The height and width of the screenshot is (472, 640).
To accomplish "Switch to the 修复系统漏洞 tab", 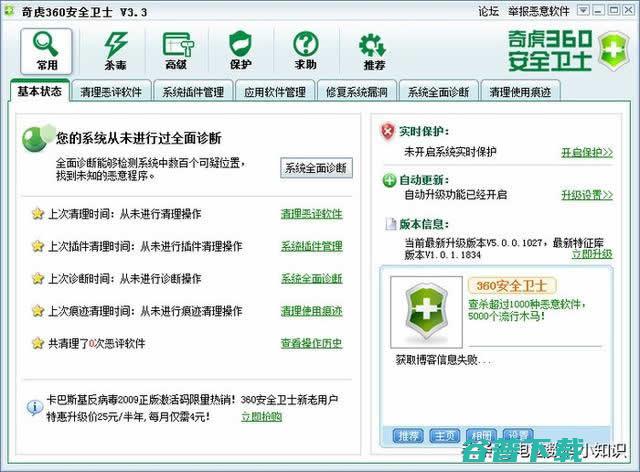I will tap(357, 92).
